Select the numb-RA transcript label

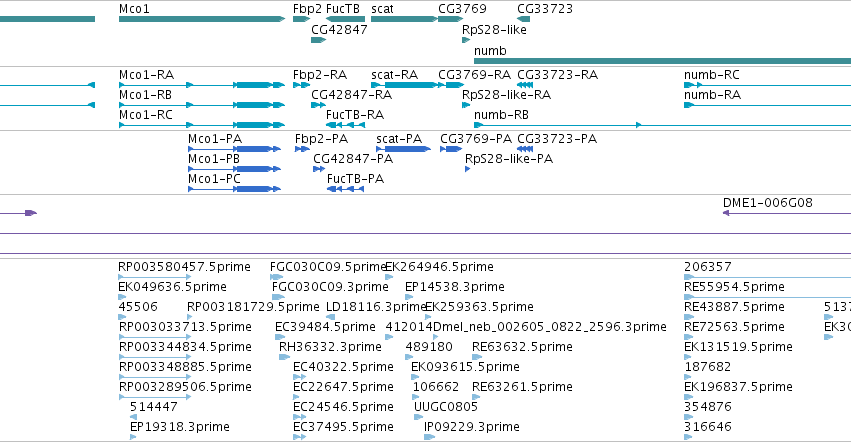[x=713, y=94]
